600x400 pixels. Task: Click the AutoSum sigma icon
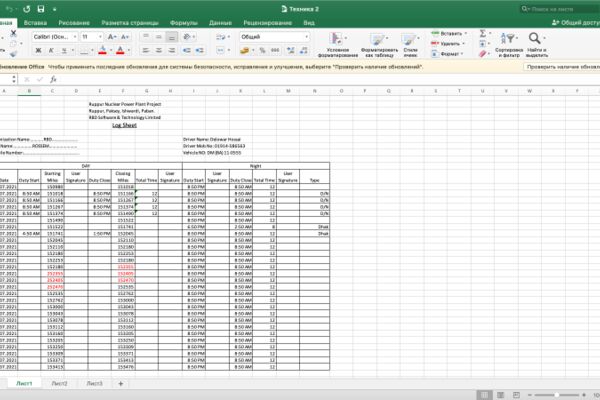(483, 34)
